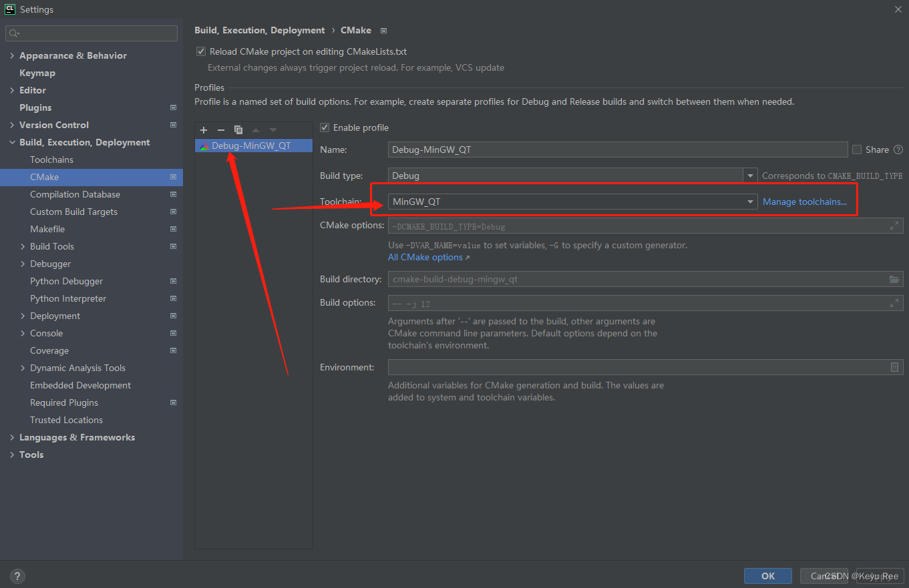Expand Console node
909x588 pixels.
click(23, 333)
